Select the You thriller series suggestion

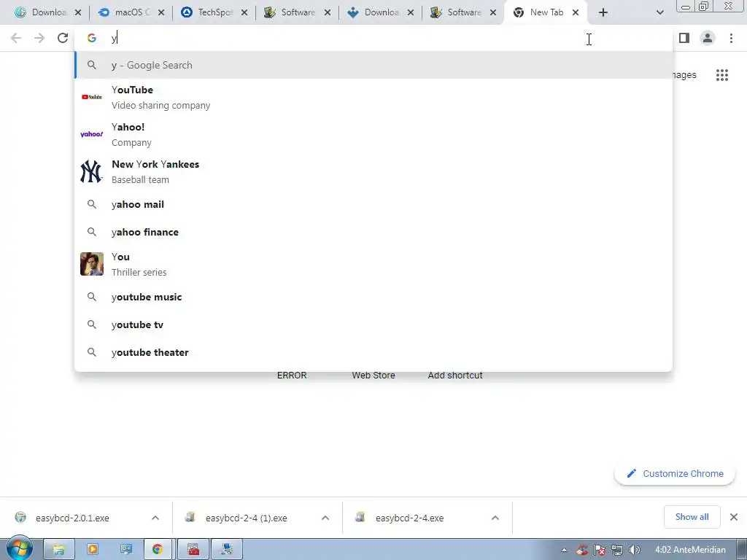tap(373, 264)
